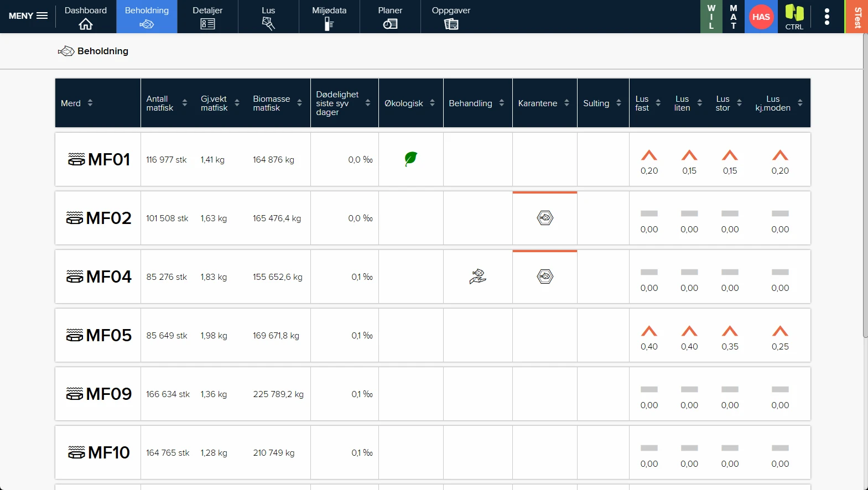Switch to the Lus tab

coord(268,17)
